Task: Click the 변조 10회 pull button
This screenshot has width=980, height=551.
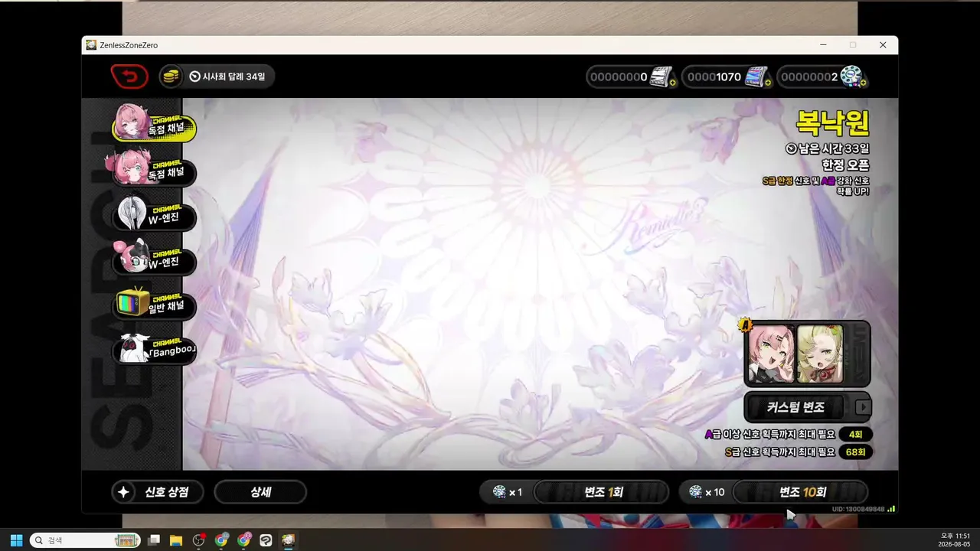Action: [x=800, y=492]
